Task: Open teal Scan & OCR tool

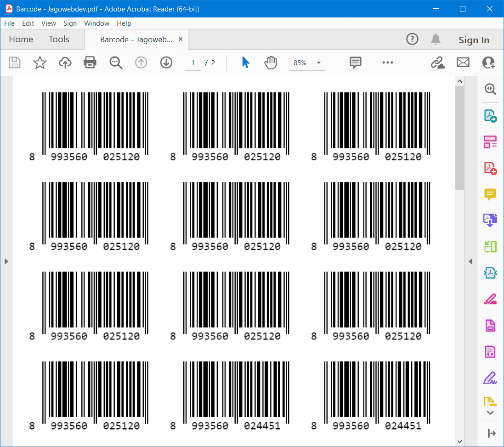Action: coord(490,273)
